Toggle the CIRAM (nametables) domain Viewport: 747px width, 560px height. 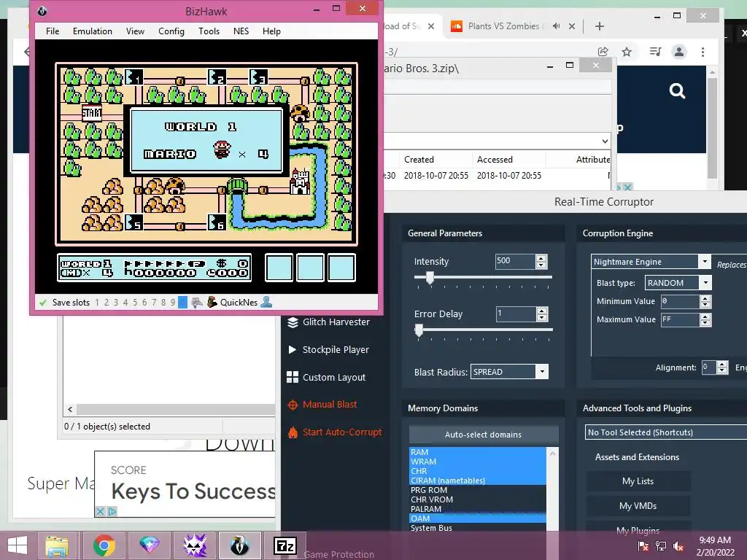tap(477, 481)
